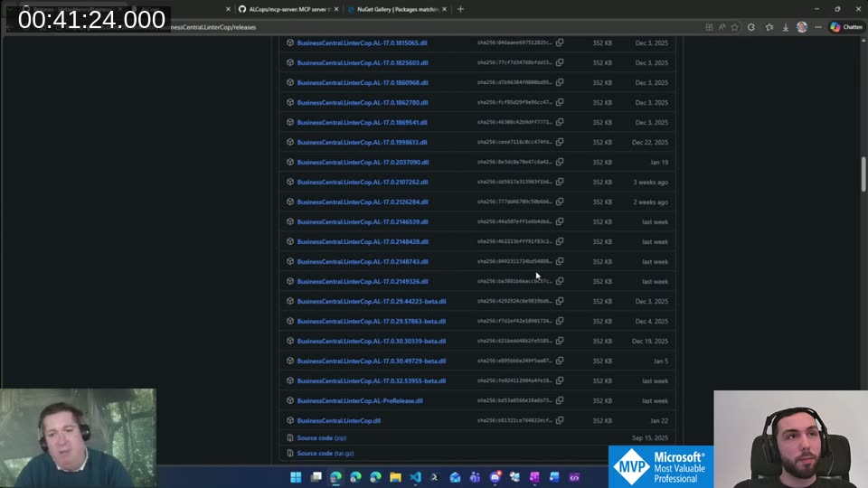This screenshot has height=488, width=868.
Task: Download BusinessCentral.LinterCop.AL-17.0.2037090.dll
Action: (363, 162)
